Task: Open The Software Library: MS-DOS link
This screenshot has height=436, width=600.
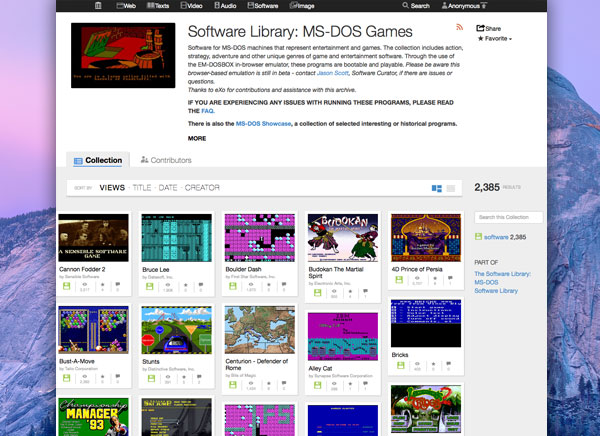Action: pos(502,278)
